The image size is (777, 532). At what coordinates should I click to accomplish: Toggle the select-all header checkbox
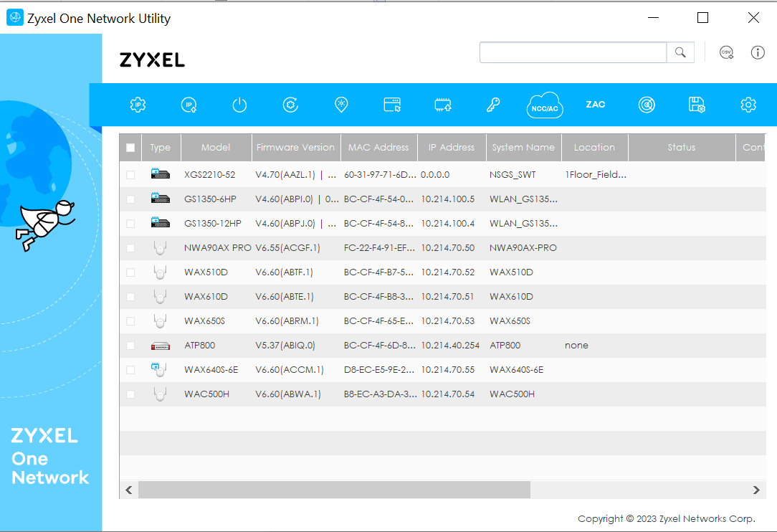(130, 148)
